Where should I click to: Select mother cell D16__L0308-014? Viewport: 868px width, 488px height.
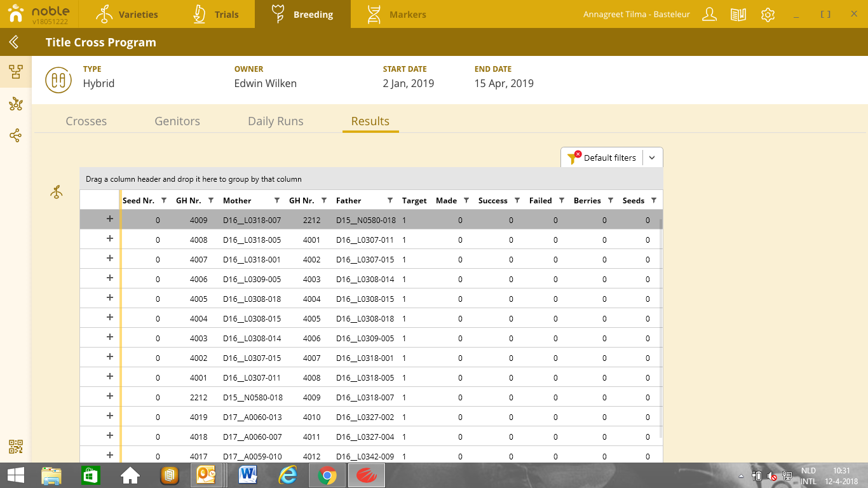click(x=252, y=339)
